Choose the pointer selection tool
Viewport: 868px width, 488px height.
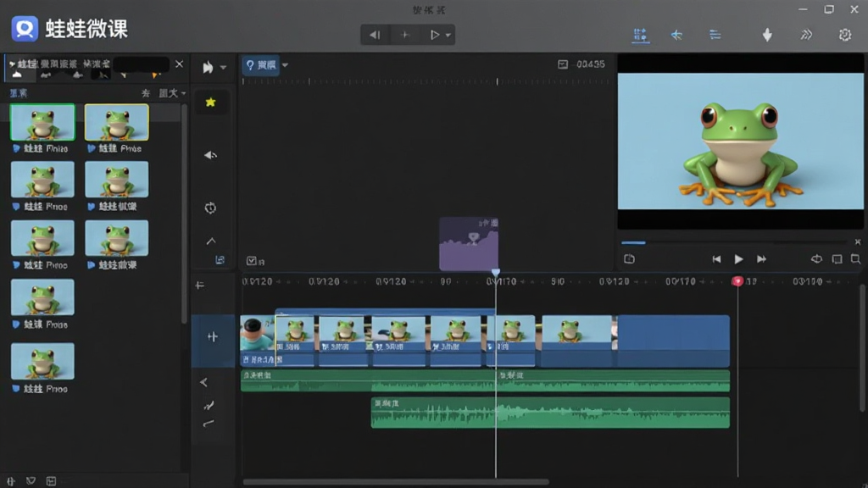coord(208,68)
